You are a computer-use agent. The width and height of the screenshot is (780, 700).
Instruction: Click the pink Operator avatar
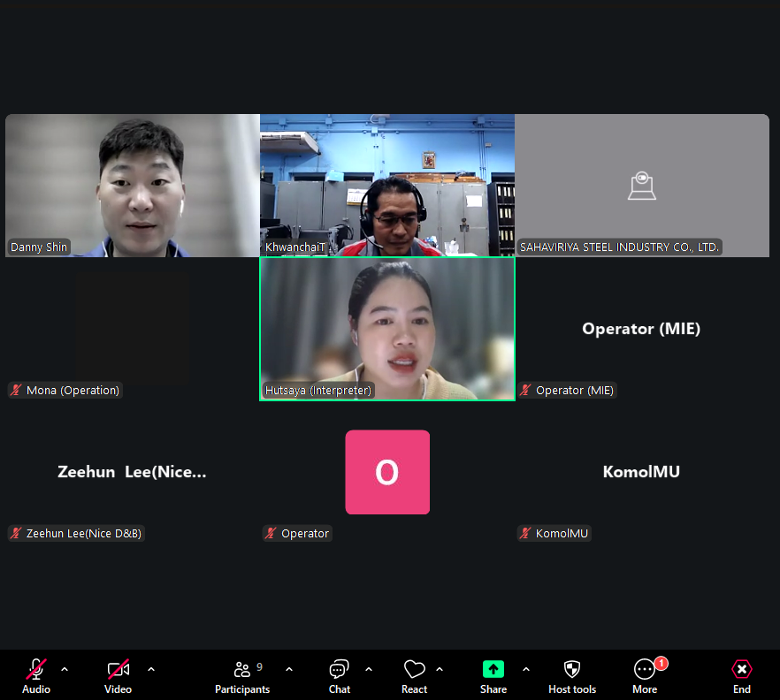tap(386, 472)
